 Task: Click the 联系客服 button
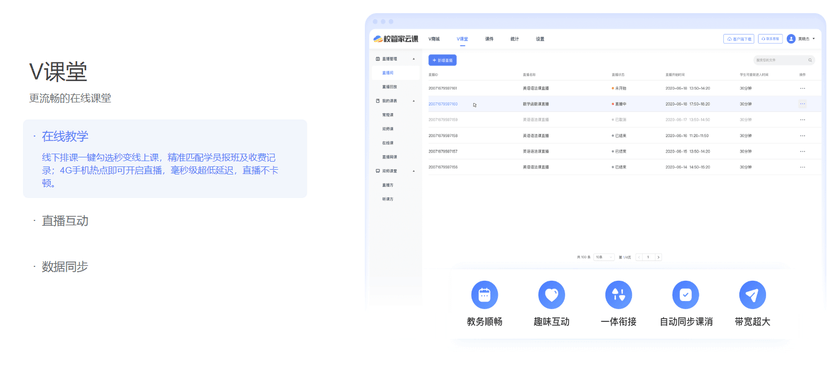pos(770,39)
